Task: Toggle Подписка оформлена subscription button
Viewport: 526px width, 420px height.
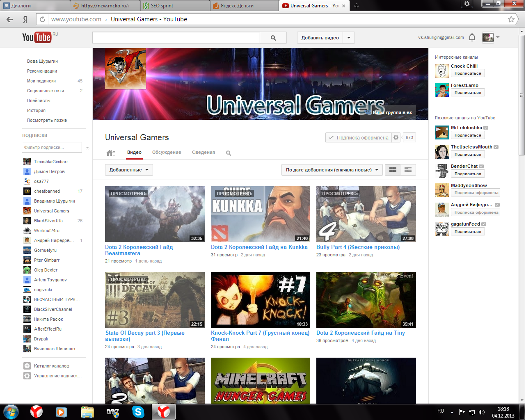Action: (358, 137)
